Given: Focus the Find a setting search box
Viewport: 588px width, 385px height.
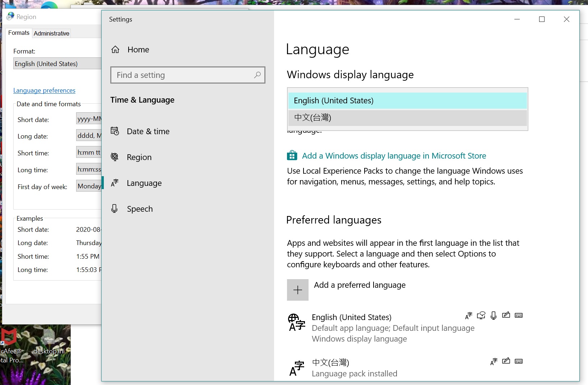Looking at the screenshot, I should 188,75.
